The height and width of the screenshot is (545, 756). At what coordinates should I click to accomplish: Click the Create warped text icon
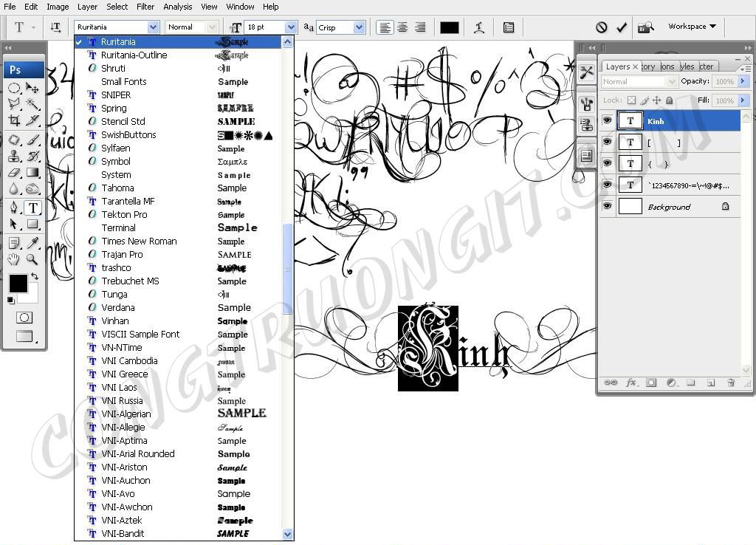(x=479, y=27)
